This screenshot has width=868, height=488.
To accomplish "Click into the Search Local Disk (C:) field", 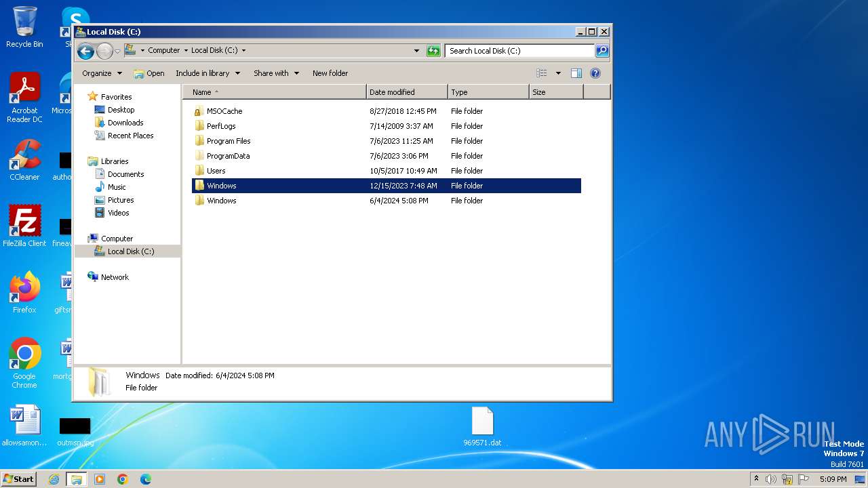I will tap(520, 51).
